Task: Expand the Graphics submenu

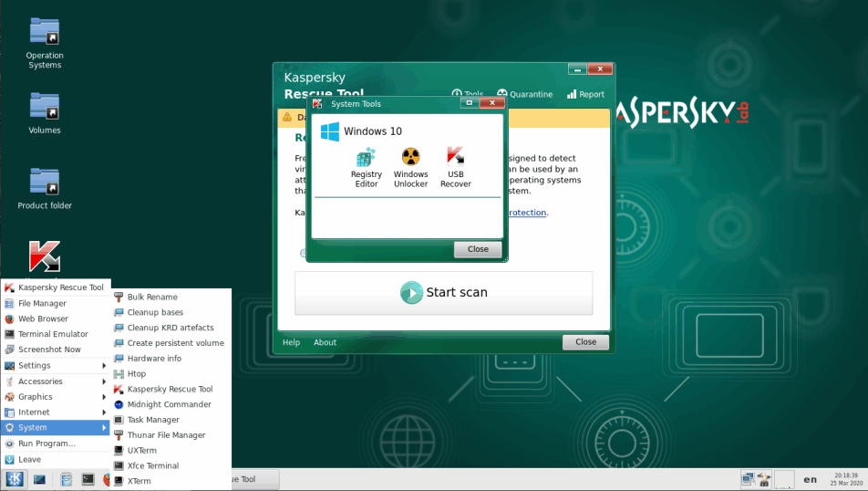Action: click(56, 397)
